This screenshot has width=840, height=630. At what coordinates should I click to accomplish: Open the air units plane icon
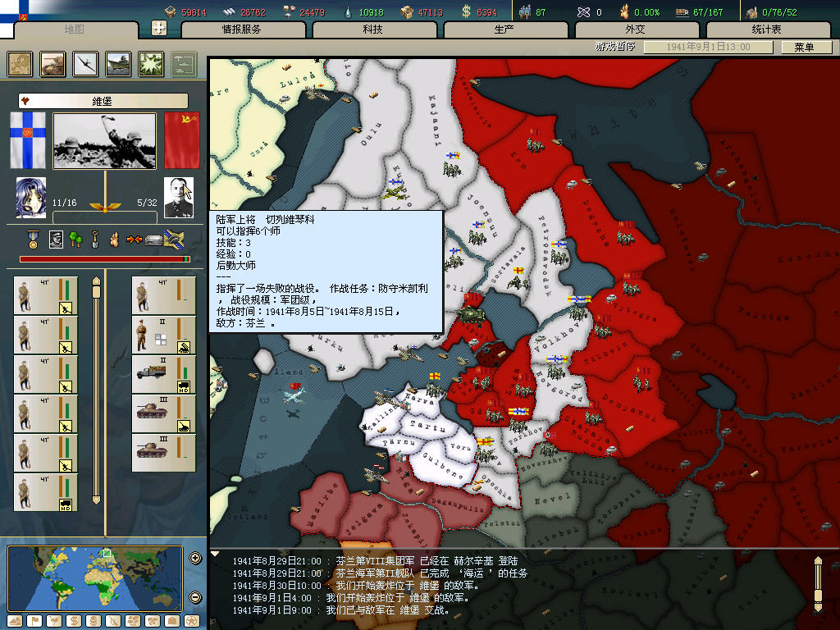click(85, 64)
